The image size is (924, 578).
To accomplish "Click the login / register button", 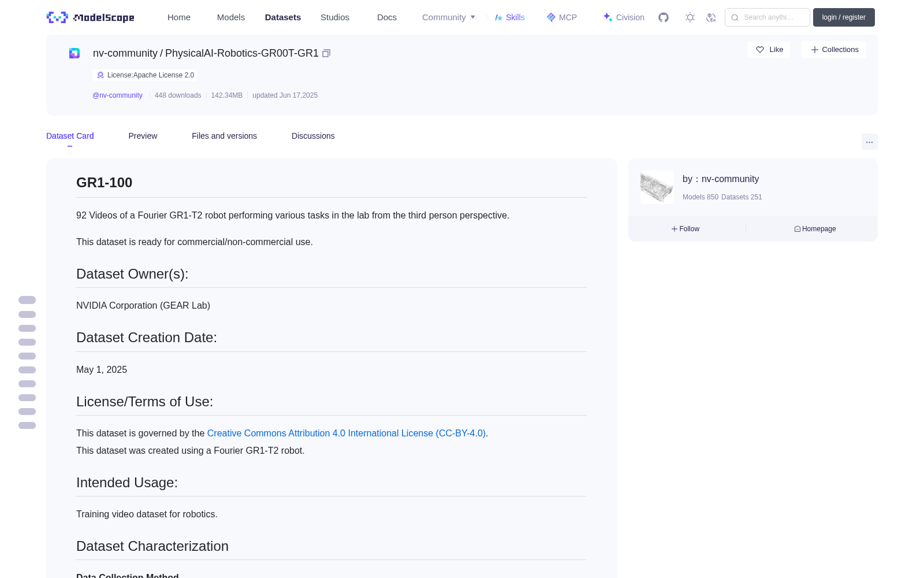I will click(x=844, y=17).
